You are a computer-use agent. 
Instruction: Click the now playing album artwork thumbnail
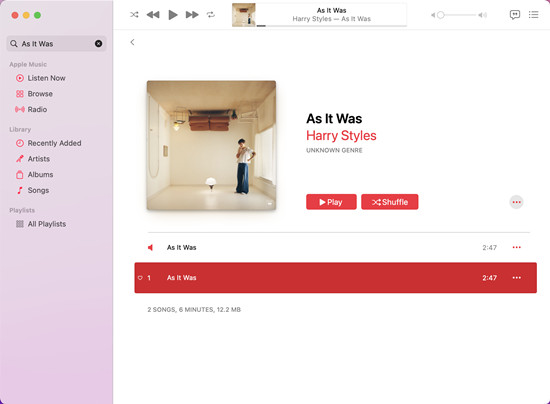click(x=243, y=15)
